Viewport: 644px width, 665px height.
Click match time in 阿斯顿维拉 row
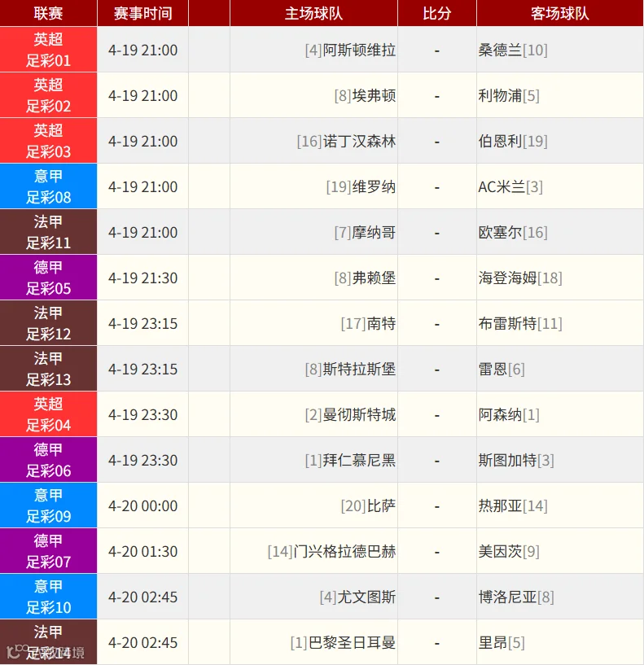pyautogui.click(x=143, y=50)
